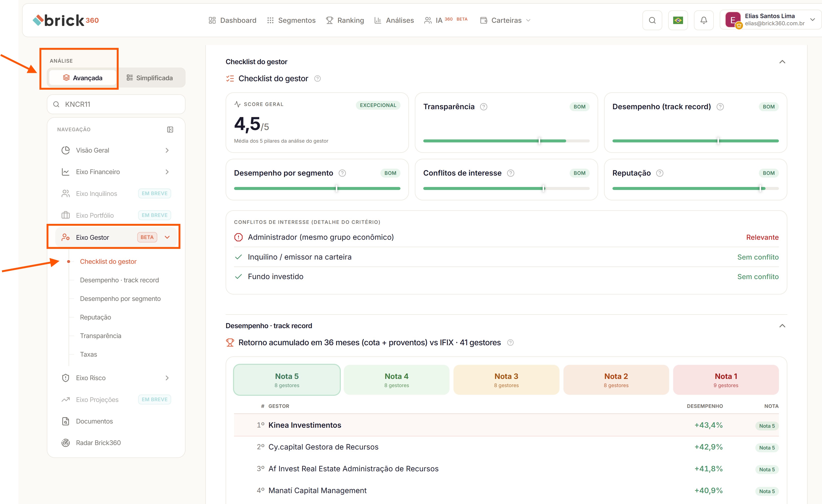Select the Kinea Investimentos row
822x504 pixels.
tap(506, 425)
